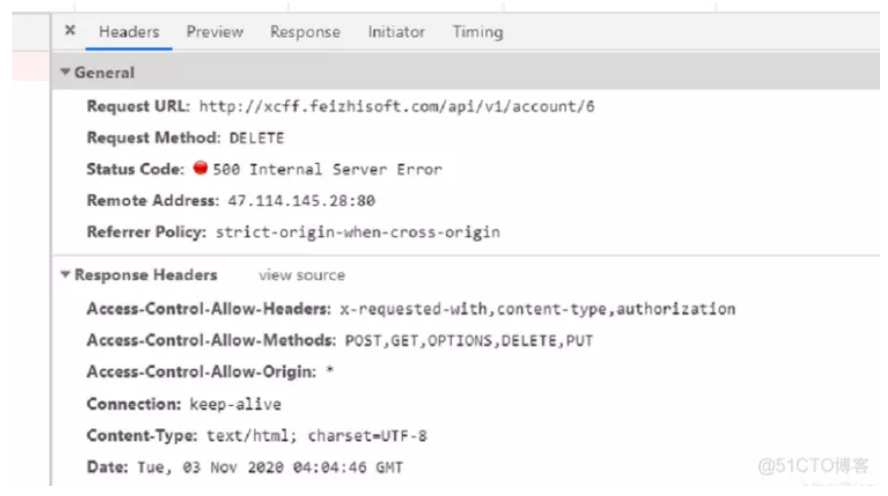The image size is (888, 496).
Task: Open the Preview tab
Action: [214, 32]
